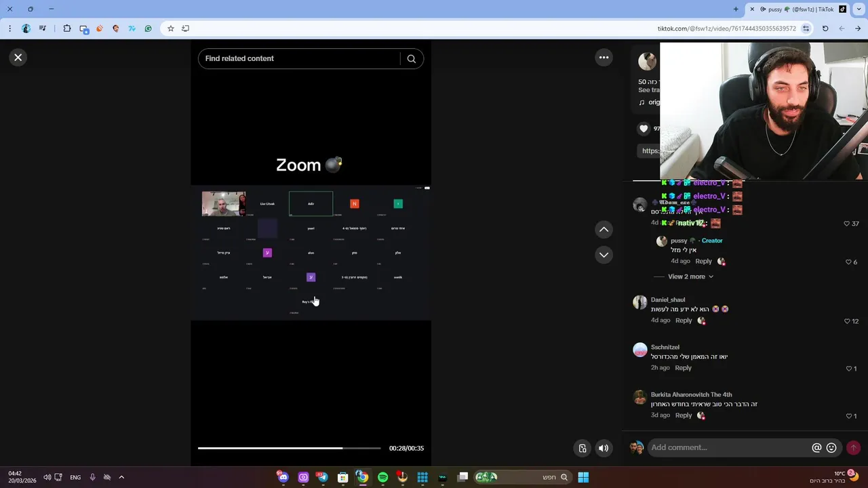Click the browser back arrow
The height and width of the screenshot is (488, 868).
842,28
